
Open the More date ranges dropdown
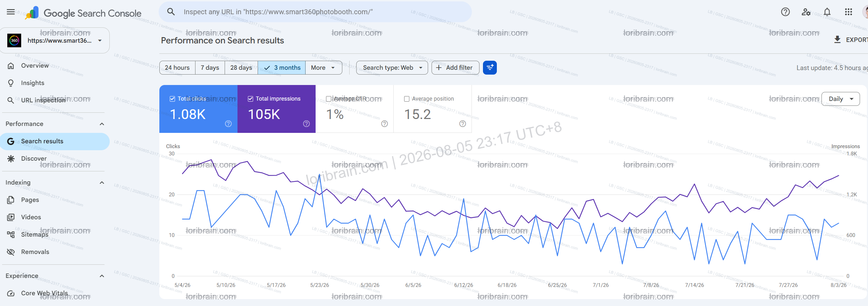[324, 68]
